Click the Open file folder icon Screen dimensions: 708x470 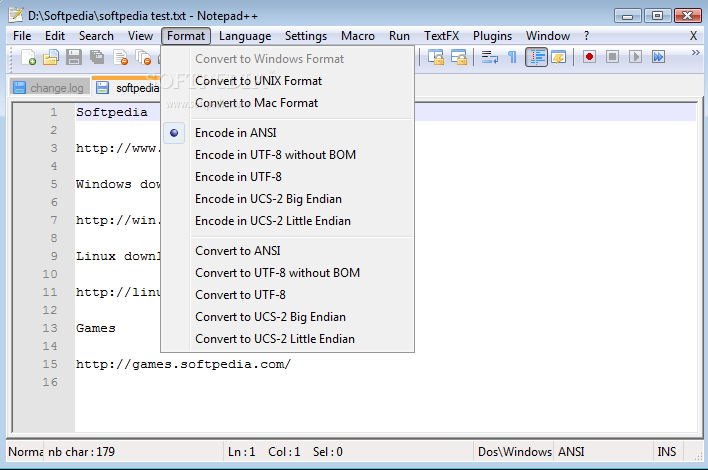pyautogui.click(x=51, y=57)
